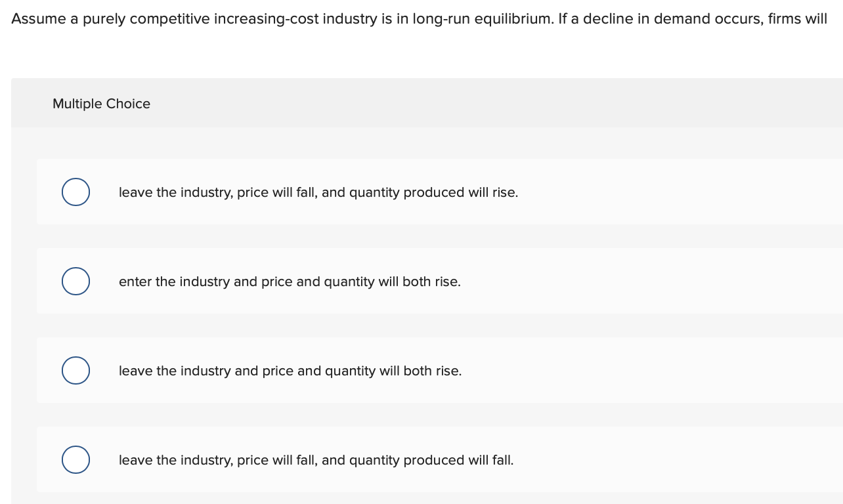The width and height of the screenshot is (843, 504).
Task: Choose radio for 'leave the industry and price and quantity will both rise'
Action: point(76,370)
